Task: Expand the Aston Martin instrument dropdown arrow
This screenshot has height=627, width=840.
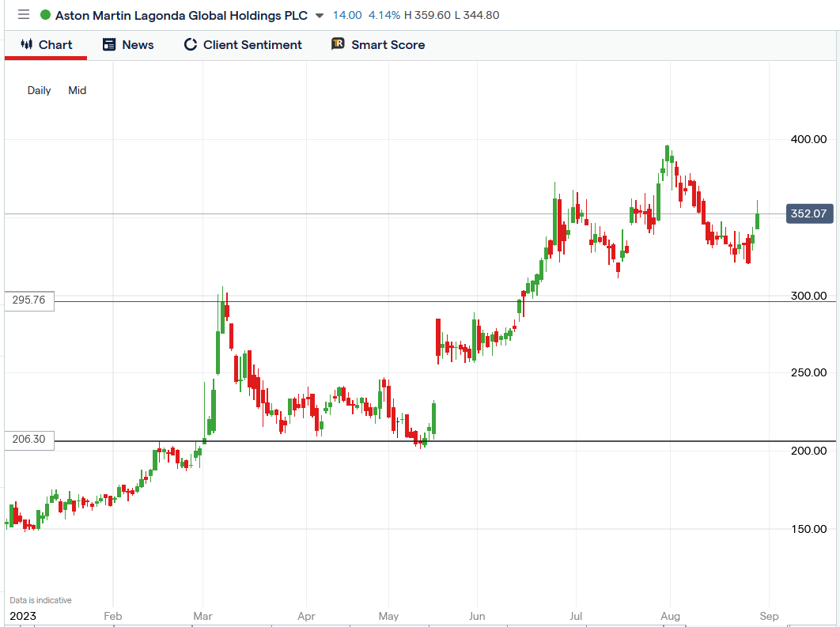Action: tap(320, 16)
